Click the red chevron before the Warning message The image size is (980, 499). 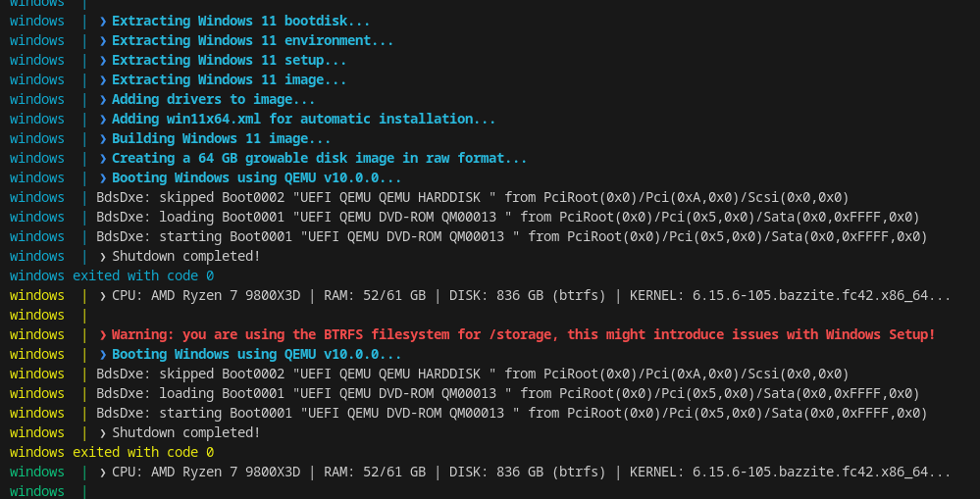(x=103, y=334)
